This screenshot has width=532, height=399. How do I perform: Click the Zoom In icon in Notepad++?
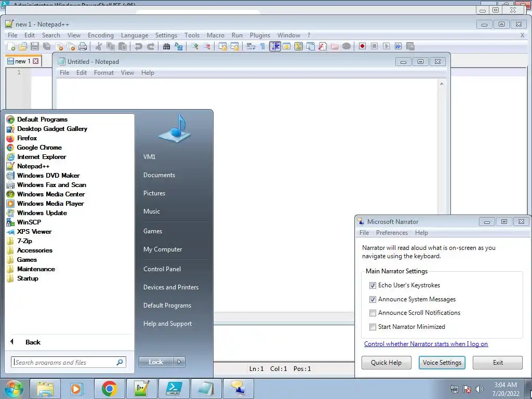coord(194,46)
